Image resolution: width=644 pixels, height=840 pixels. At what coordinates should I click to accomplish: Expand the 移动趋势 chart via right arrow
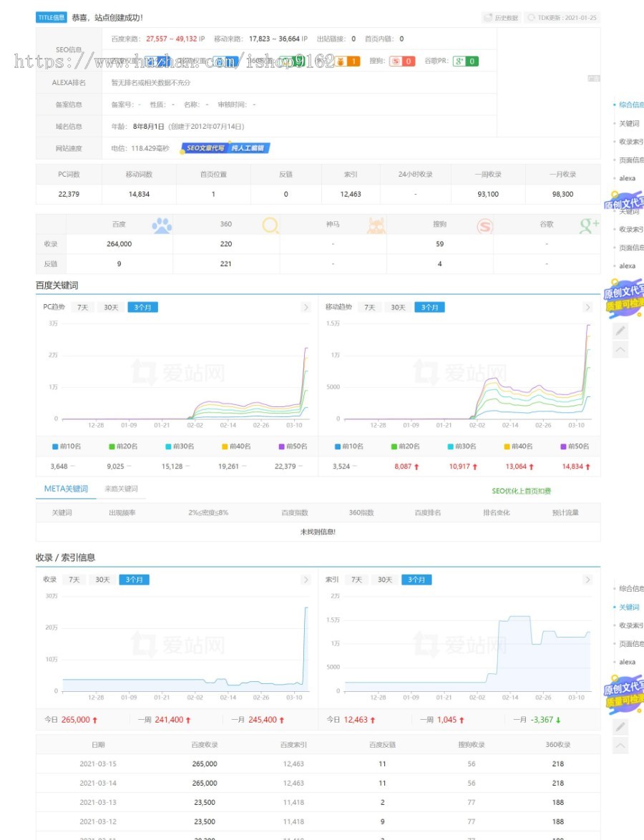(x=587, y=307)
